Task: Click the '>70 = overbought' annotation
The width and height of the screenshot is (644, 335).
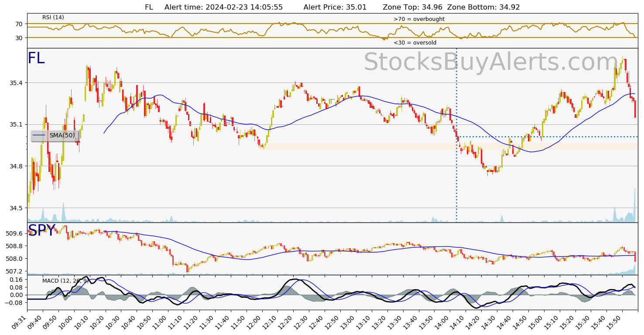Action: (x=419, y=19)
